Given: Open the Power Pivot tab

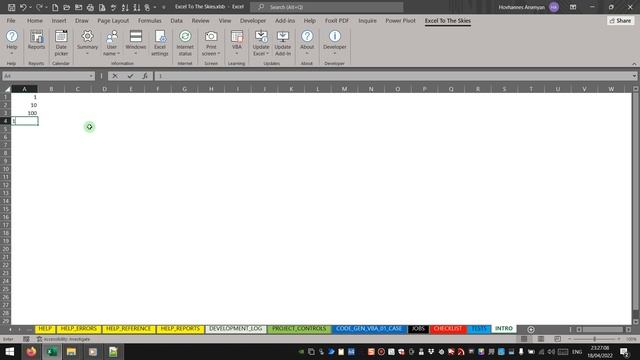Looking at the screenshot, I should point(400,20).
